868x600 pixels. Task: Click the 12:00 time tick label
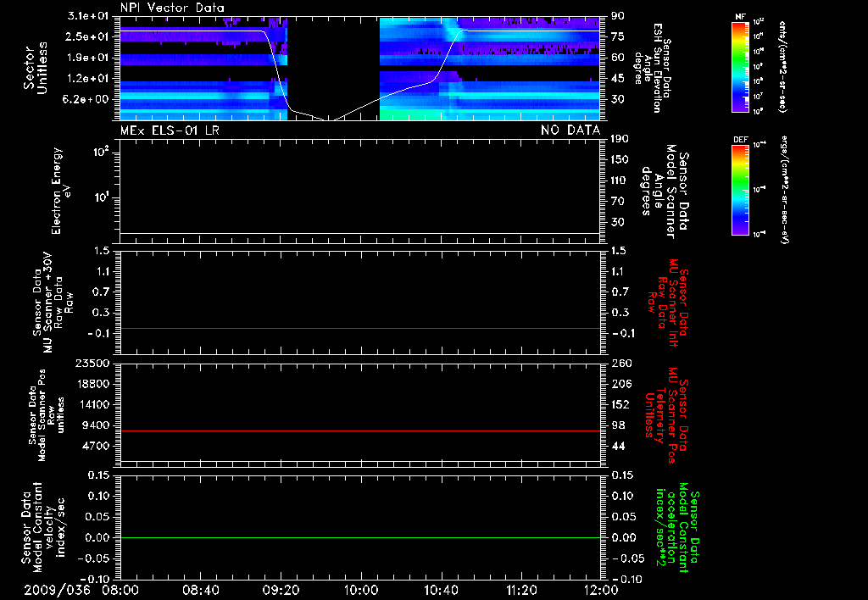[602, 590]
